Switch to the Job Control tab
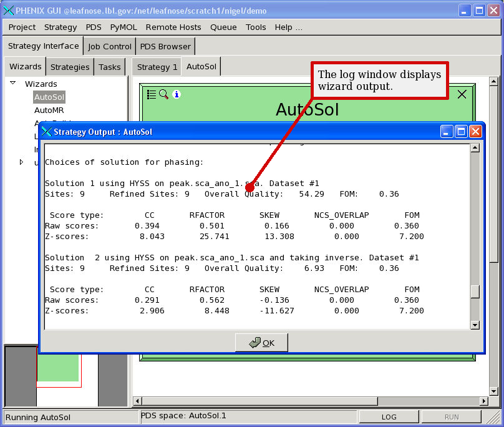This screenshot has width=504, height=427. pyautogui.click(x=110, y=46)
